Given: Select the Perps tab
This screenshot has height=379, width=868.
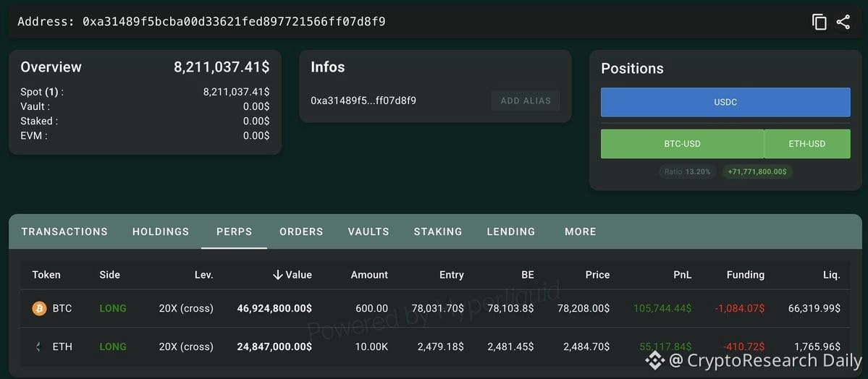Looking at the screenshot, I should [234, 232].
